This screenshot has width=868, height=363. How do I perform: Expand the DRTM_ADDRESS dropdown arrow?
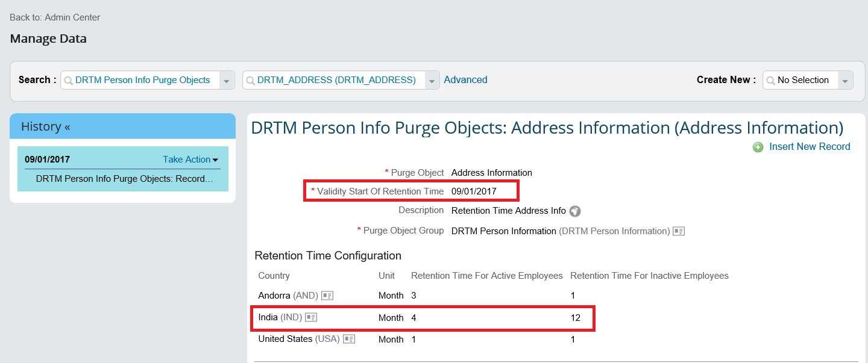point(432,80)
